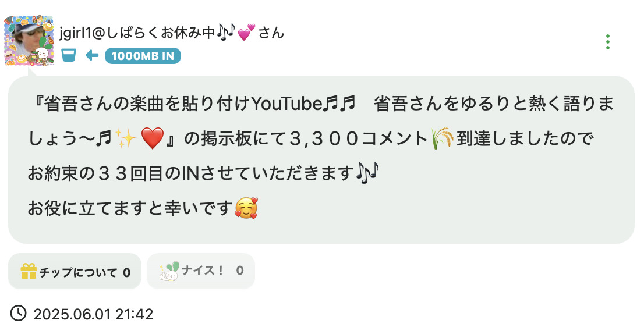Click the 2025.06.01 21:42 timestamp
The width and height of the screenshot is (644, 327).
click(x=93, y=314)
